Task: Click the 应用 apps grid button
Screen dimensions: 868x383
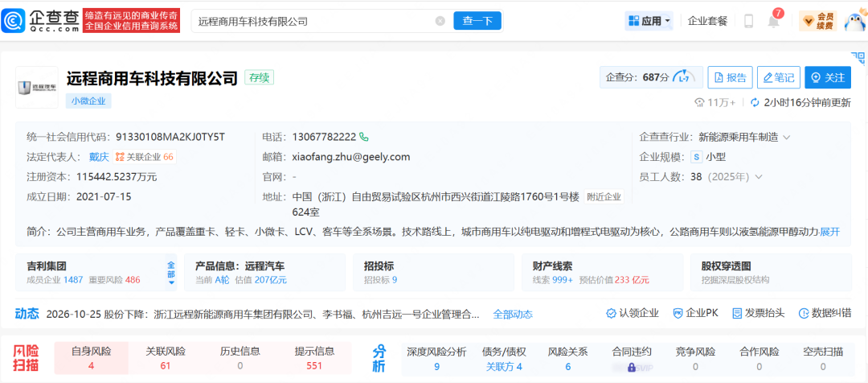Action: click(x=649, y=21)
